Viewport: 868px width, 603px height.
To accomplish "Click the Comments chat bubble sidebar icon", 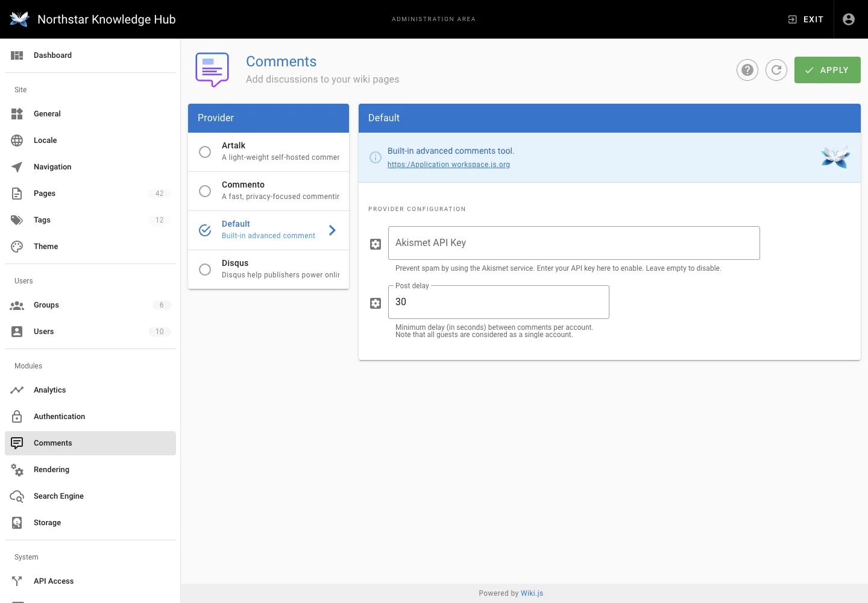I will click(17, 443).
